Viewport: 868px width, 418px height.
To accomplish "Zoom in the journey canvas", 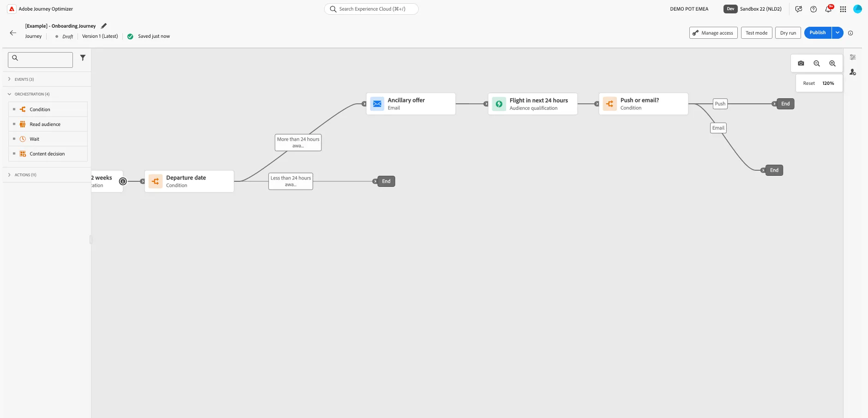I will 832,63.
